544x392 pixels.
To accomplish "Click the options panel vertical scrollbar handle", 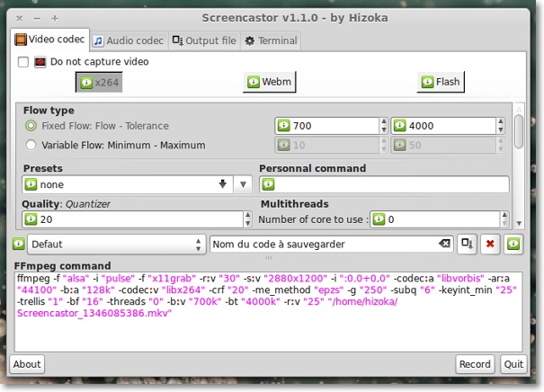I will pos(519,131).
